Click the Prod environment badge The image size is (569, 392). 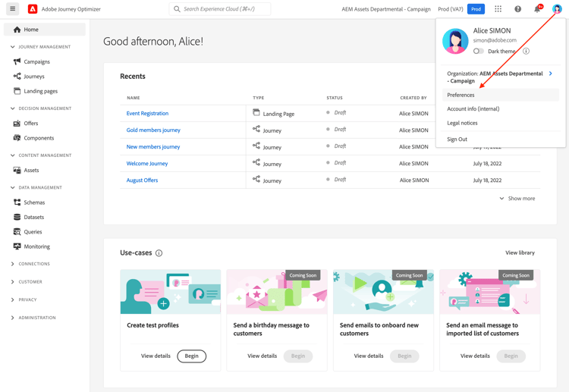point(476,9)
